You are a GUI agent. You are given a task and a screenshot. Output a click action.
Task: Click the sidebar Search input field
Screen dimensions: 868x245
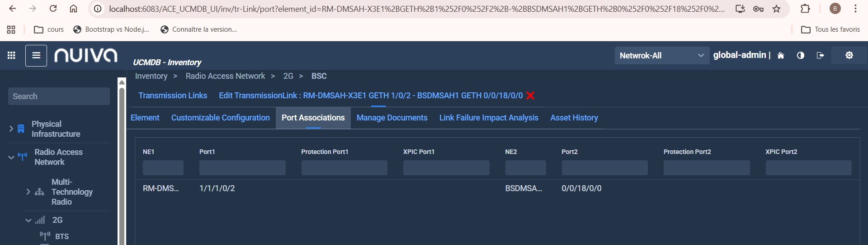[59, 96]
